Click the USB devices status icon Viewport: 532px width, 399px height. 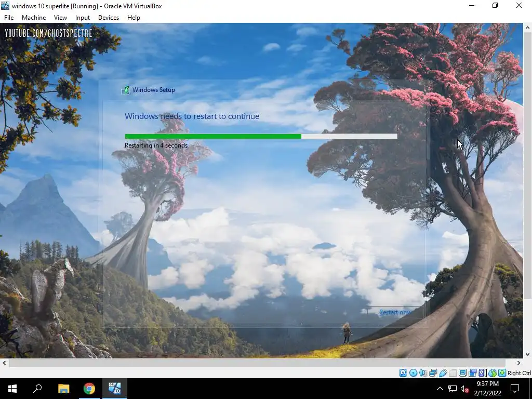(443, 373)
